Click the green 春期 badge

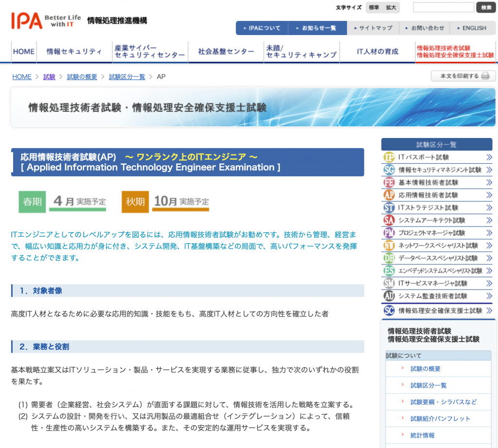32,202
